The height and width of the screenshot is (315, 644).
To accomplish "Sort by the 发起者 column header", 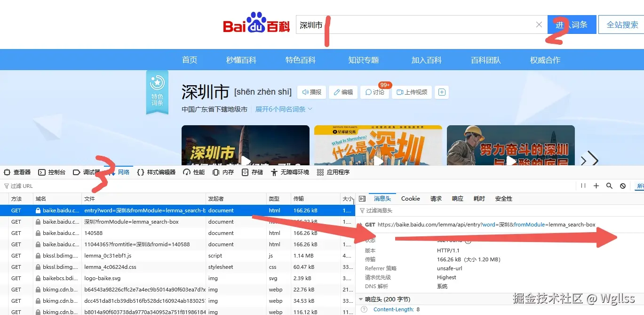I will click(236, 199).
